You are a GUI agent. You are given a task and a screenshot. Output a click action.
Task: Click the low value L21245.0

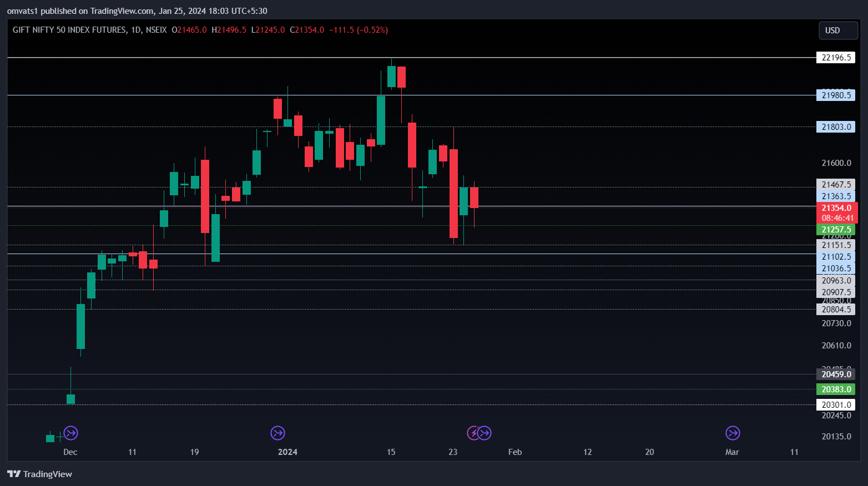click(268, 30)
